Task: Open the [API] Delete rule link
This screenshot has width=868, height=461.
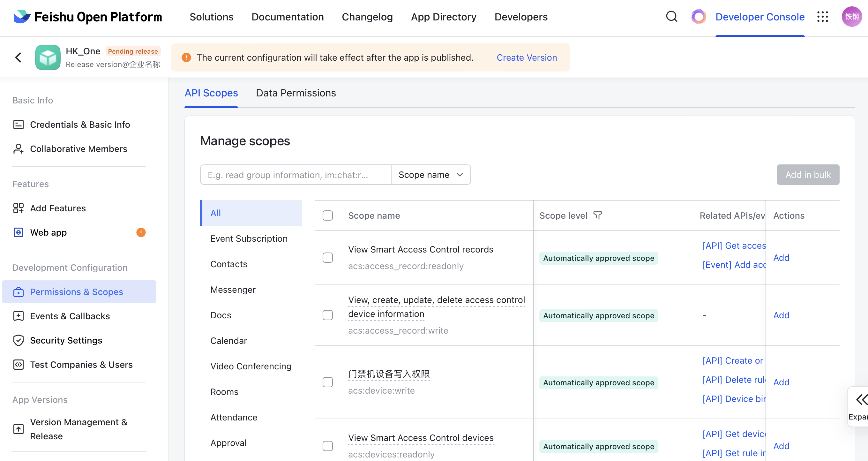Action: [x=734, y=380]
